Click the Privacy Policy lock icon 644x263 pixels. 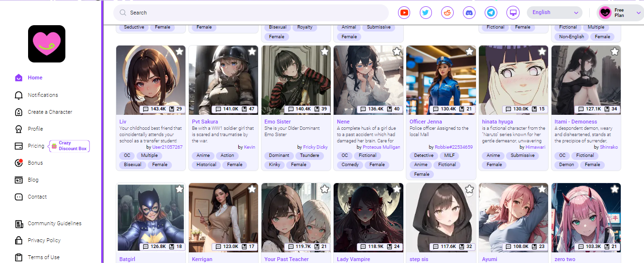pos(19,240)
